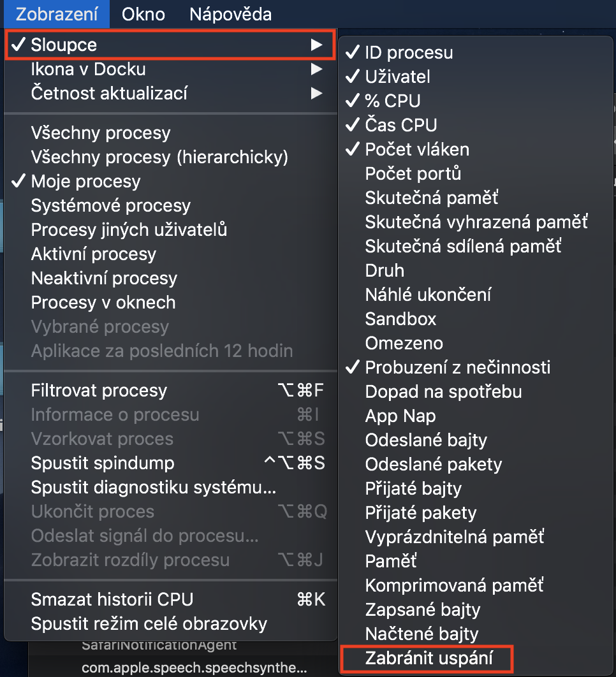Expand the Sloupce submenu arrow
The width and height of the screenshot is (616, 677).
point(316,45)
